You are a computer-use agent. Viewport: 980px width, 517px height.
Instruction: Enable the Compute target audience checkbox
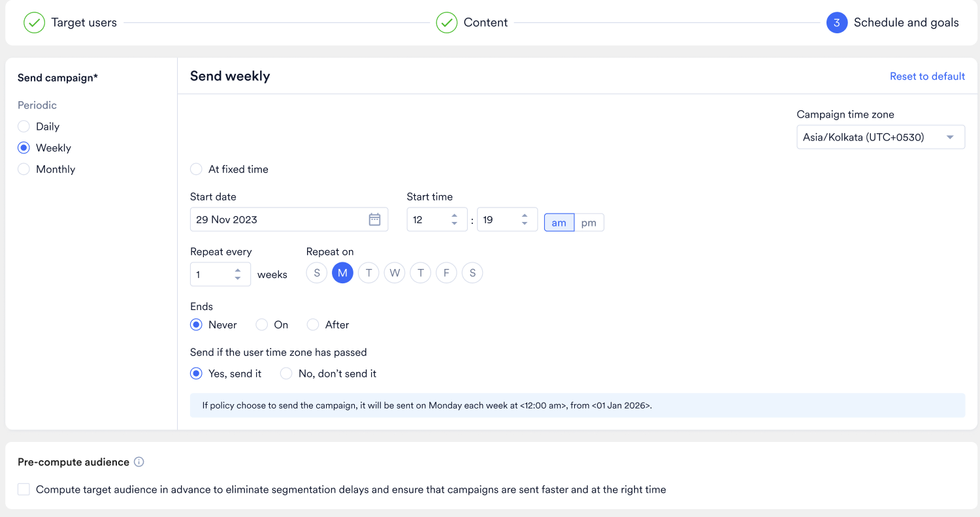tap(24, 490)
